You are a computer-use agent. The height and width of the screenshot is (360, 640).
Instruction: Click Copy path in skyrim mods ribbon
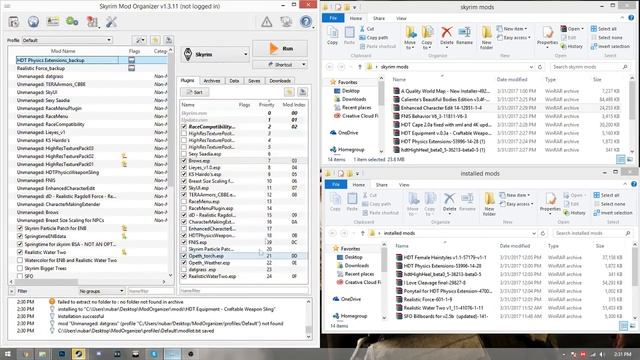click(x=373, y=38)
